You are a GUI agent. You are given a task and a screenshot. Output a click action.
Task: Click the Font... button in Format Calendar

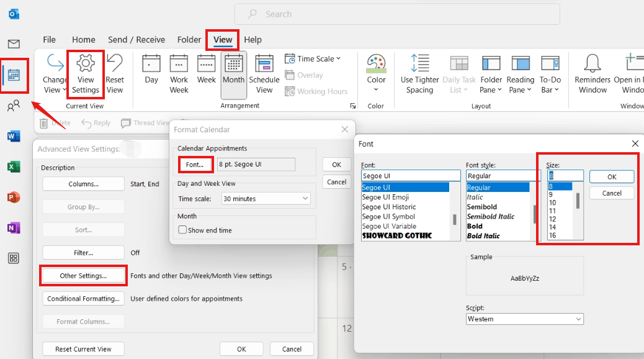coord(195,165)
